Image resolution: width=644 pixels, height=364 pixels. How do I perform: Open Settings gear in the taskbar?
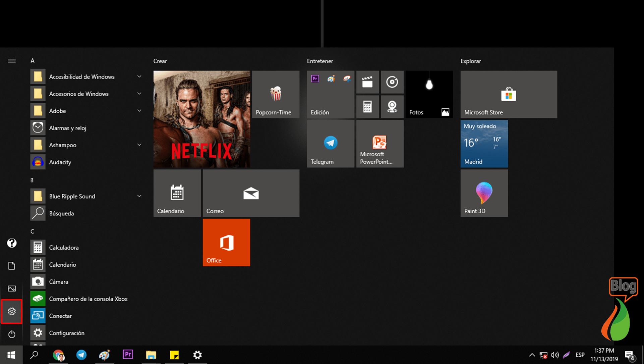[197, 355]
